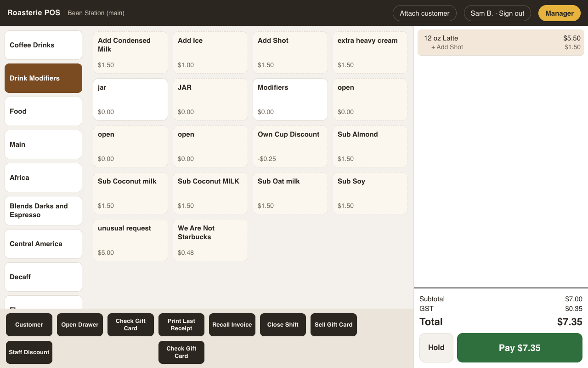
Task: Select the Drink Modifiers category
Action: [x=43, y=78]
